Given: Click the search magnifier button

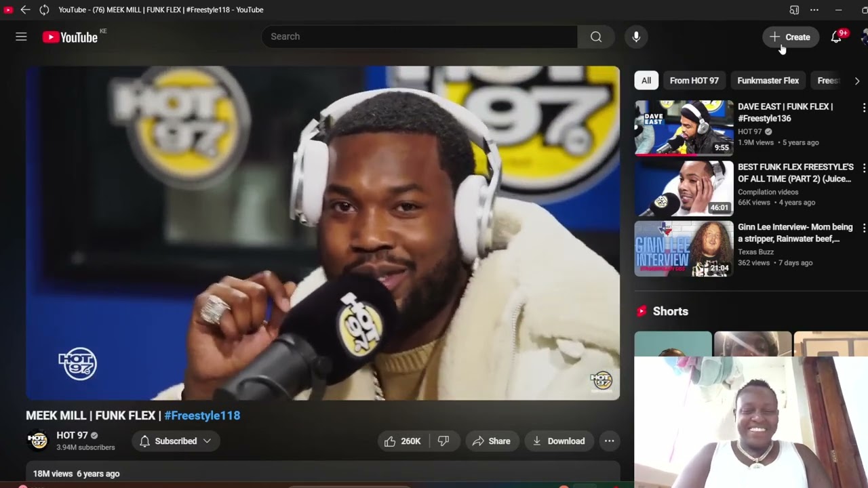Looking at the screenshot, I should (596, 37).
